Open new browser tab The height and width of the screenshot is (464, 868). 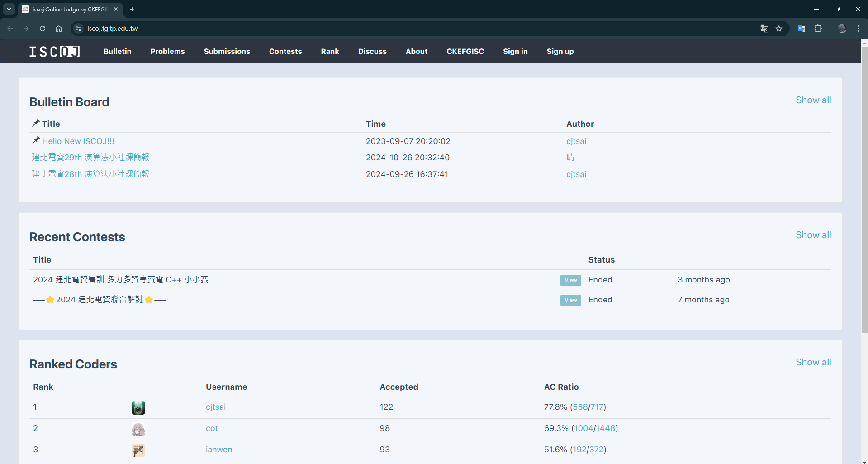click(x=132, y=9)
